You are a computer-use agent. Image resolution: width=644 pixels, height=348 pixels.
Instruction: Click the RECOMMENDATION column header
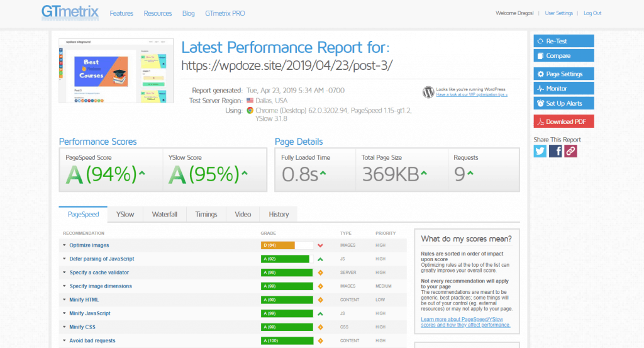tap(84, 233)
